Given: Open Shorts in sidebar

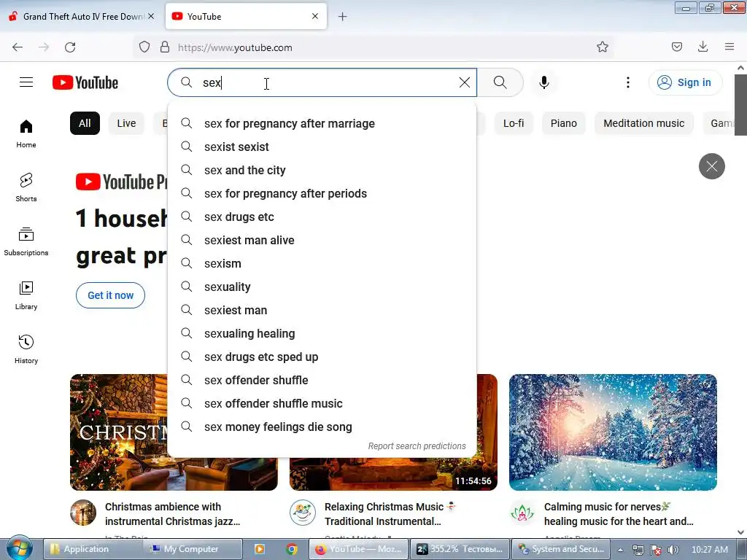Looking at the screenshot, I should [x=26, y=187].
